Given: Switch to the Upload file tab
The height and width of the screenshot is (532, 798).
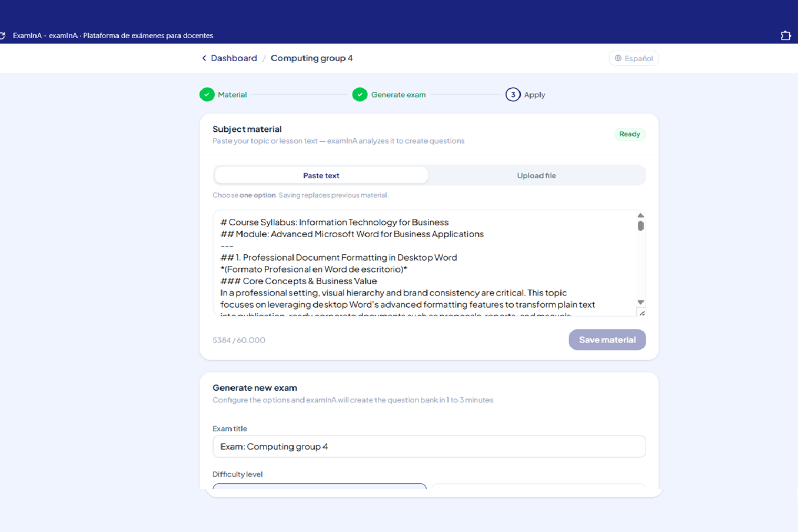Looking at the screenshot, I should tap(536, 175).
